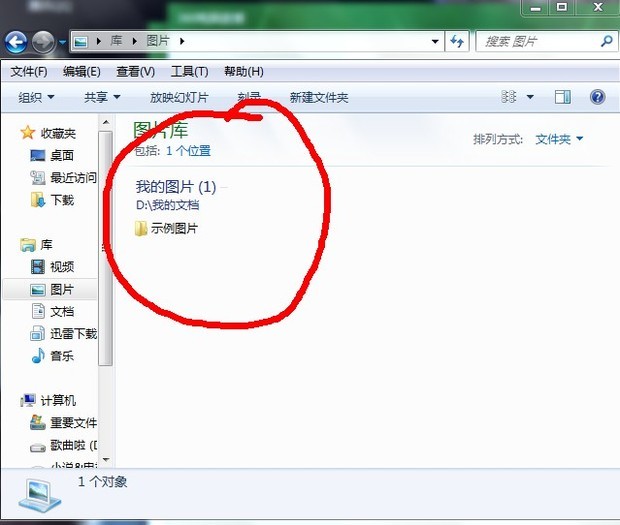
Task: Open 下载 in favorites
Action: coord(62,200)
